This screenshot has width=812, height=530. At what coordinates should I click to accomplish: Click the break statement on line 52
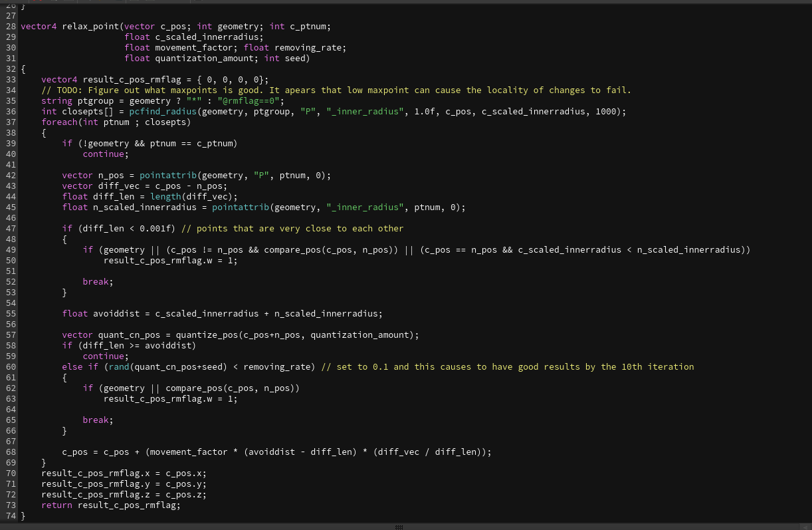98,282
